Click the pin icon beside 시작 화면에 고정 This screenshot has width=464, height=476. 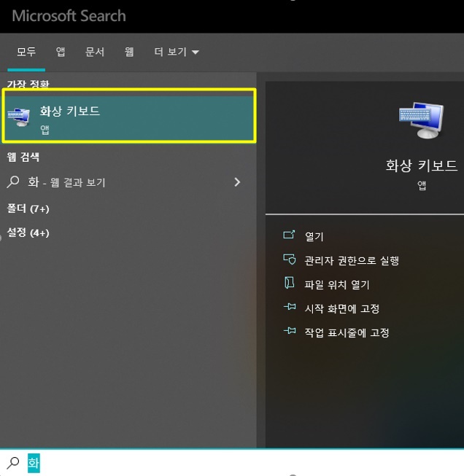coord(290,307)
